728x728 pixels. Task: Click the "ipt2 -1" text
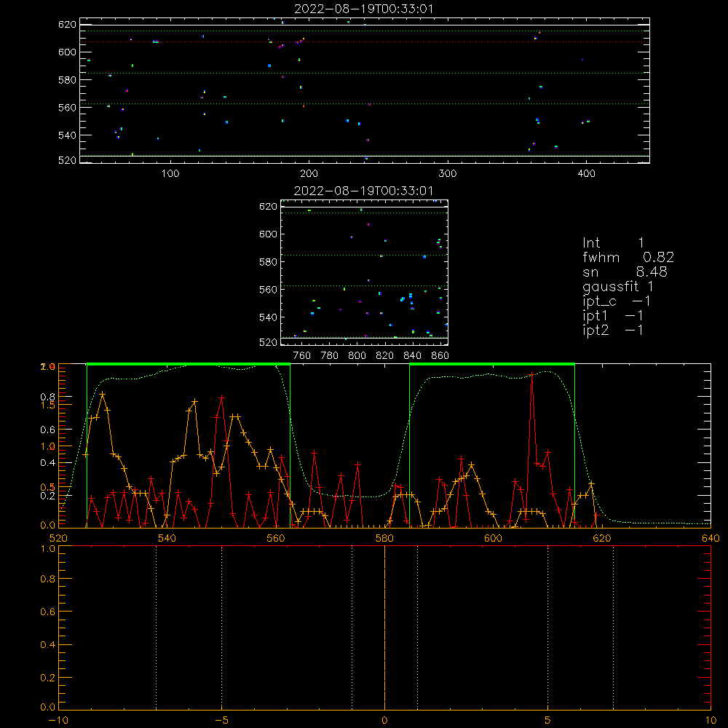pyautogui.click(x=613, y=330)
